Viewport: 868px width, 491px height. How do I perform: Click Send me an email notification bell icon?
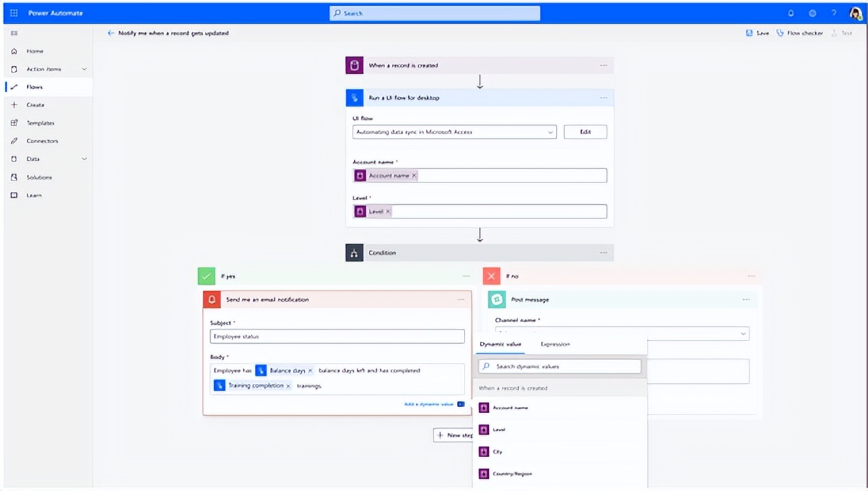[212, 300]
